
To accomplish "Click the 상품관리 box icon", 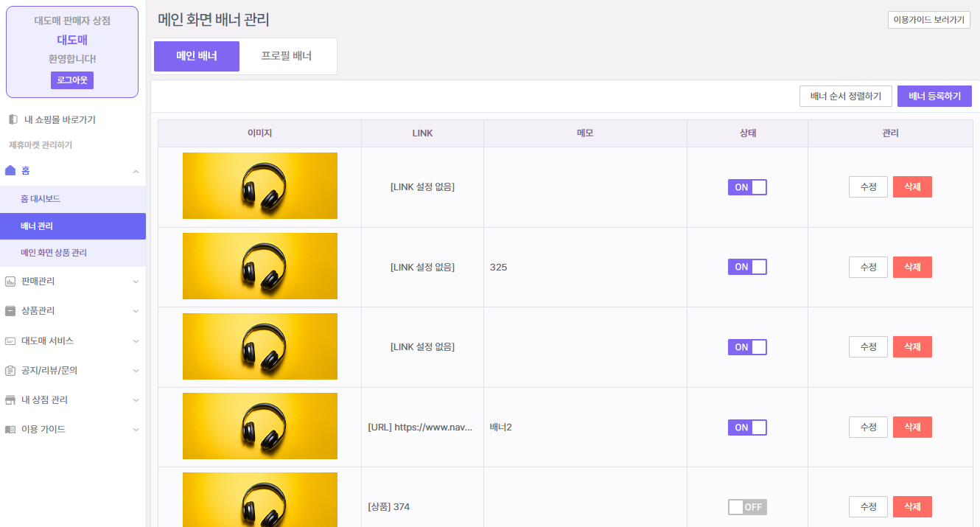I will [x=10, y=311].
